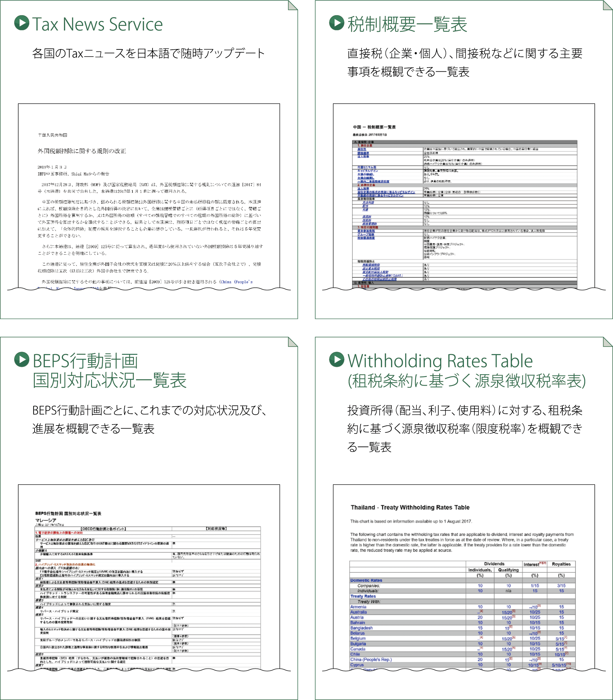Click the 【対応状況等】 column header

pyautogui.click(x=216, y=529)
